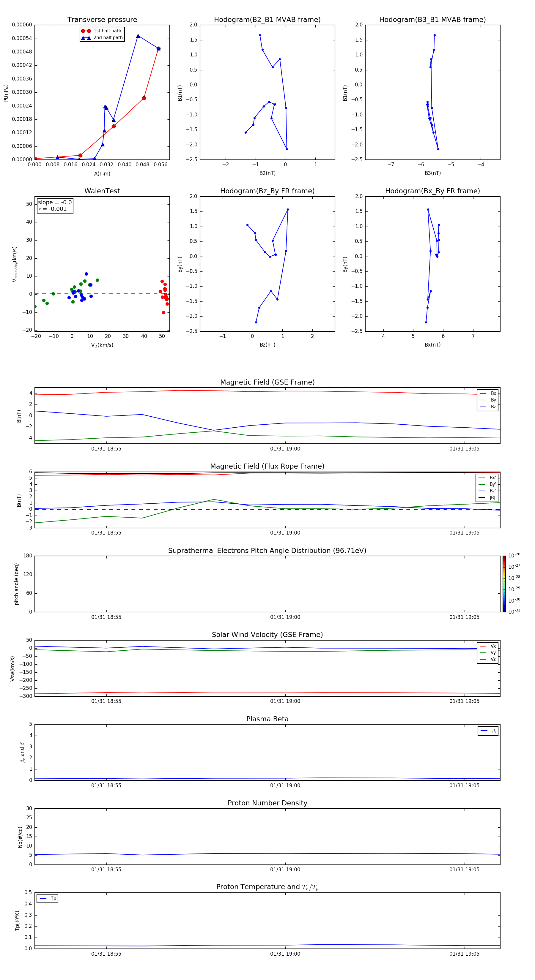Click the 'By' legend entry in GSE panel
Viewport: 535px width, 980px height.
pyautogui.click(x=488, y=400)
